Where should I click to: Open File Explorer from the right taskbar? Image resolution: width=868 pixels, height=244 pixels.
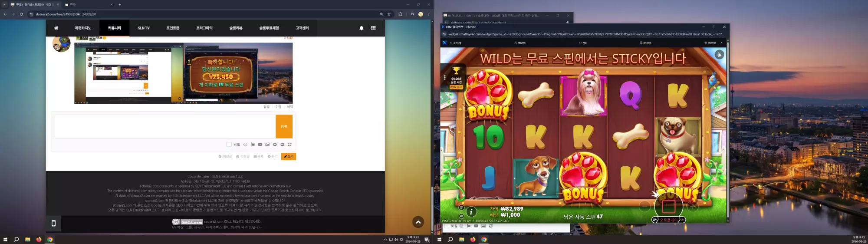pos(461,239)
